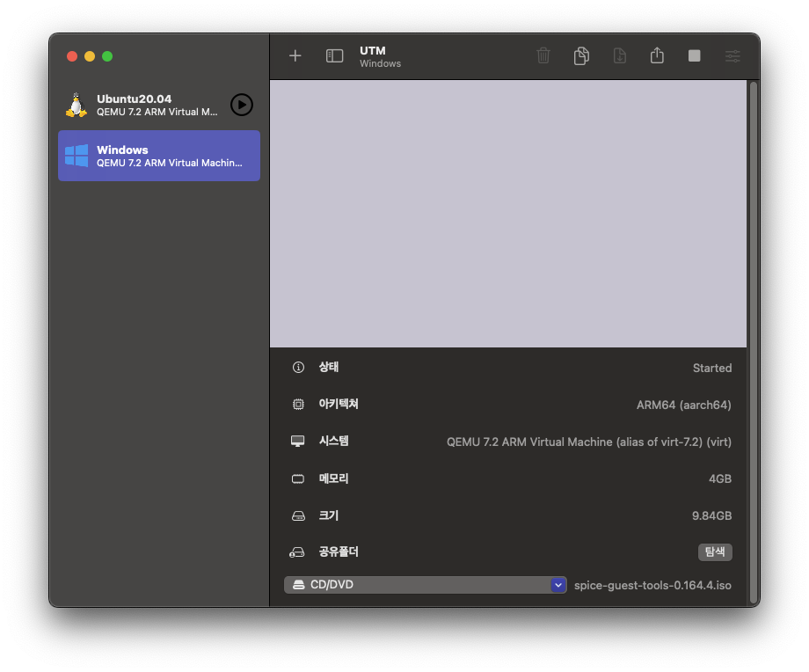This screenshot has height=672, width=809.
Task: Click the 아키텍처 label
Action: 339,404
